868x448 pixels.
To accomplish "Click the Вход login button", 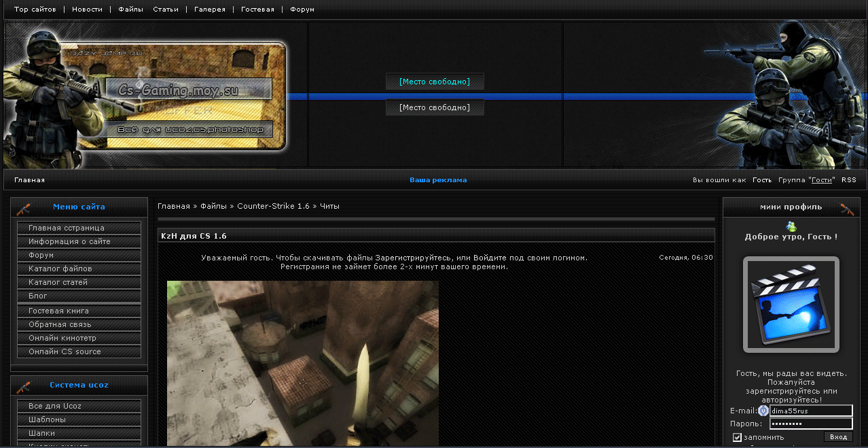I will tap(838, 436).
